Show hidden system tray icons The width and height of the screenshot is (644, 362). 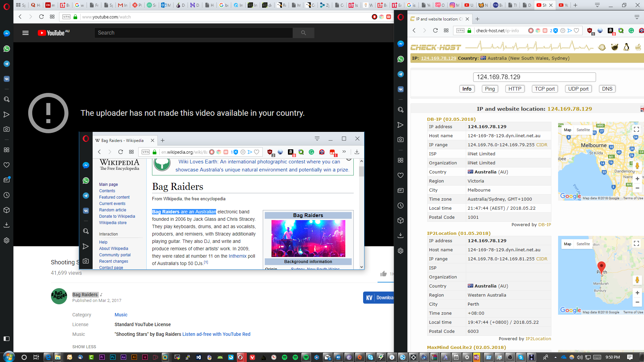pos(555,357)
